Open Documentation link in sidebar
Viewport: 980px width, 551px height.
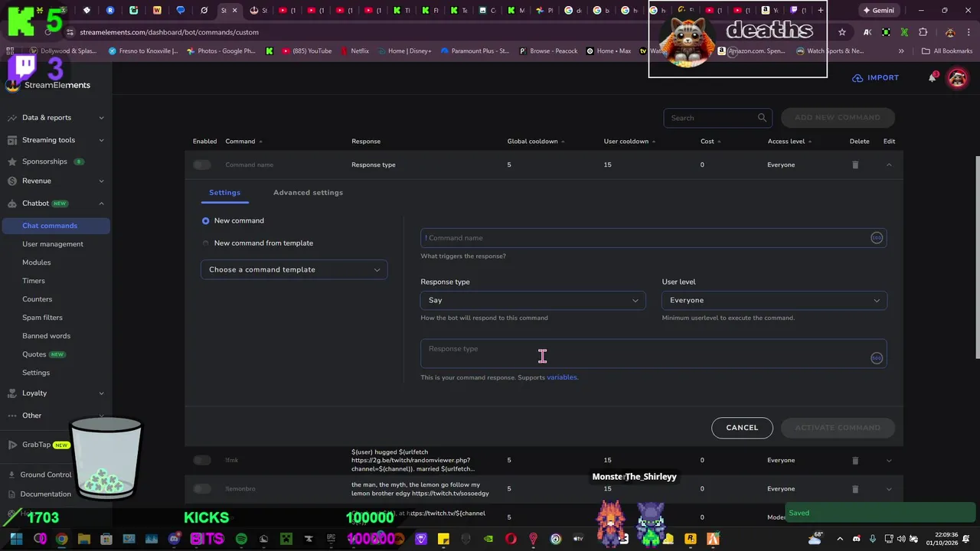coord(46,494)
